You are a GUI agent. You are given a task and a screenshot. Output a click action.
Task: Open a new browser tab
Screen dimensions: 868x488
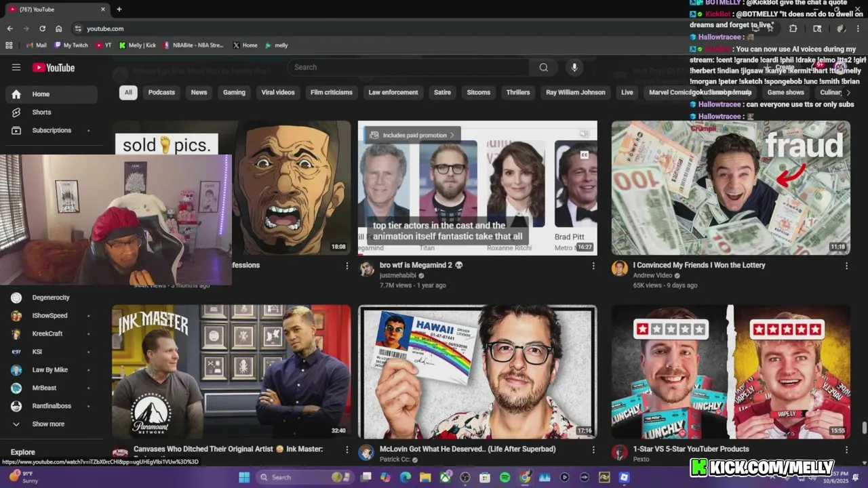point(119,9)
